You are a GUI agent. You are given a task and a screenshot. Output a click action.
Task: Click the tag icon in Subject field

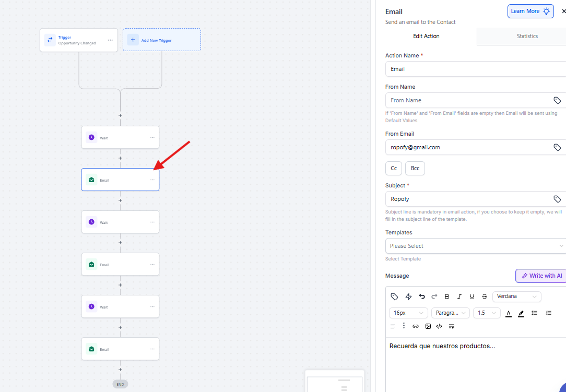click(557, 199)
